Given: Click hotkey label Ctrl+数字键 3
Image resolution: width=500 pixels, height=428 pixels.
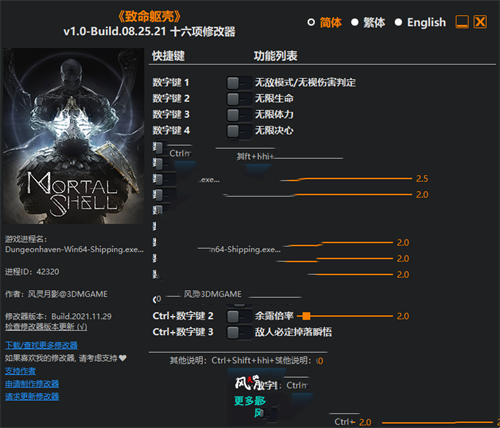Looking at the screenshot, I should 183,332.
